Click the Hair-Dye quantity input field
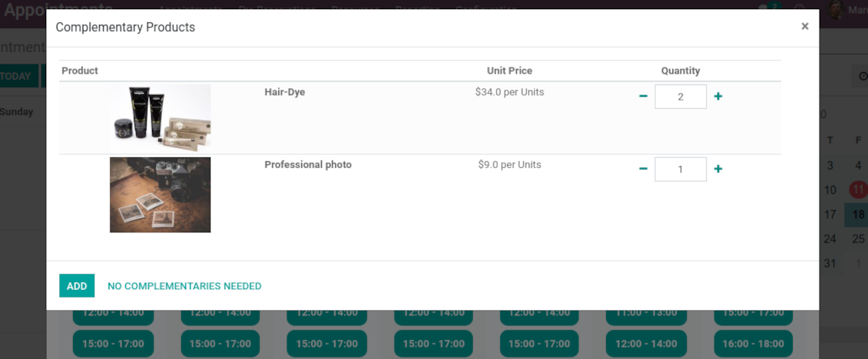This screenshot has height=359, width=868. click(x=681, y=97)
